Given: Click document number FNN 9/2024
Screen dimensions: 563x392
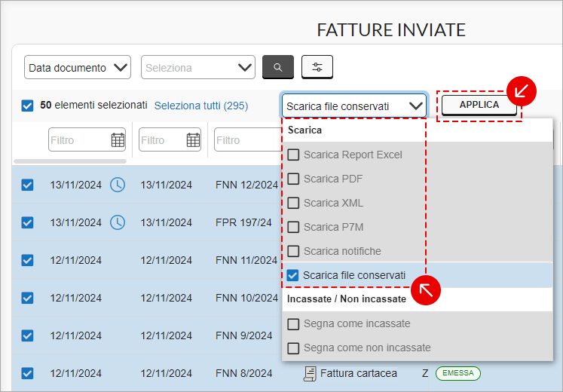Looking at the screenshot, I should (x=243, y=335).
